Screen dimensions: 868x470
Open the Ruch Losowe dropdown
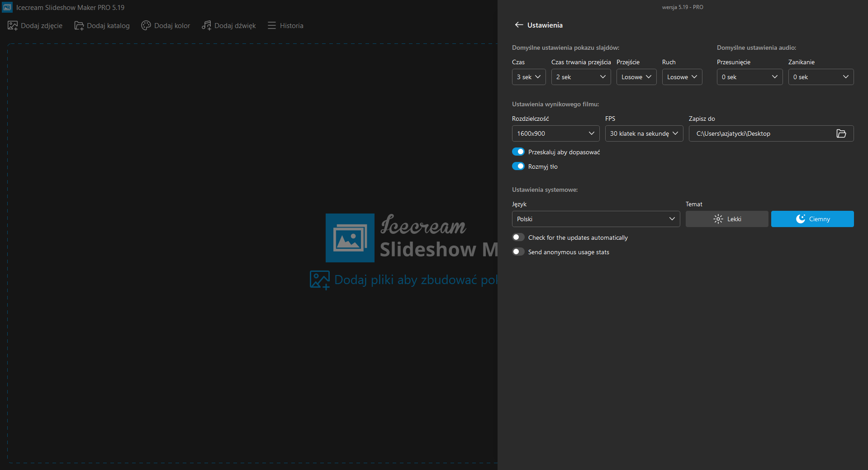click(x=682, y=77)
